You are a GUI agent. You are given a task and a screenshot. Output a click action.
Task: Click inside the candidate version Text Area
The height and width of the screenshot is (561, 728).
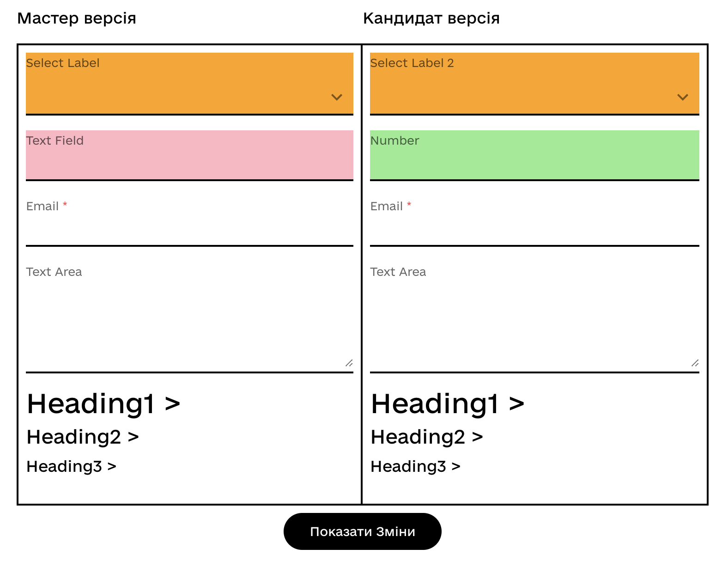pyautogui.click(x=534, y=317)
